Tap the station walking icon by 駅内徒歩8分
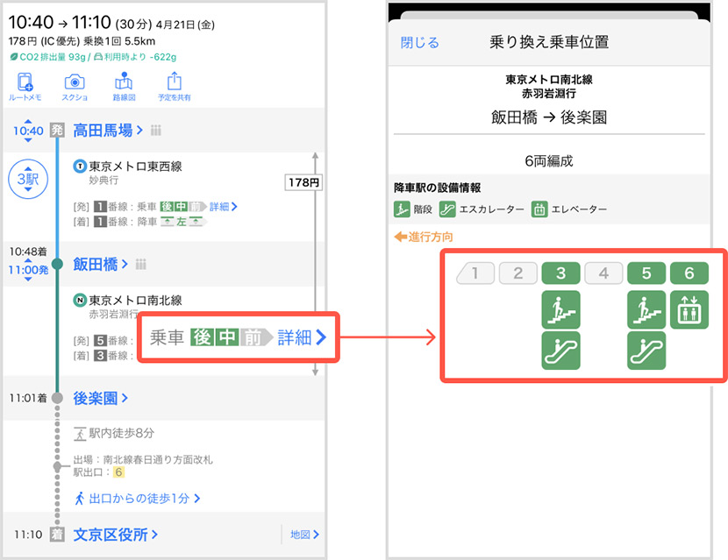The image size is (728, 560). point(80,434)
